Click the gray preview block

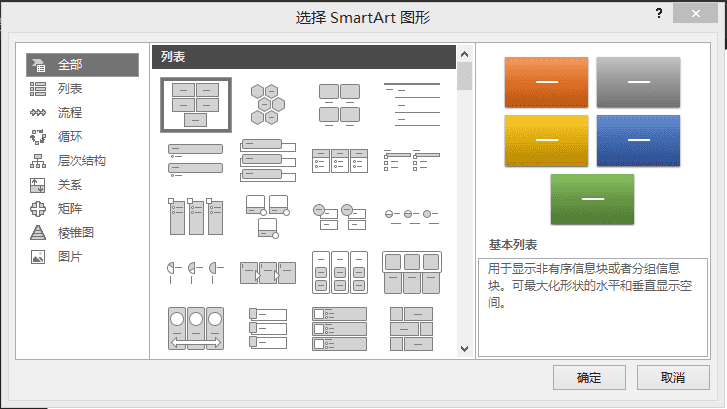click(x=638, y=82)
